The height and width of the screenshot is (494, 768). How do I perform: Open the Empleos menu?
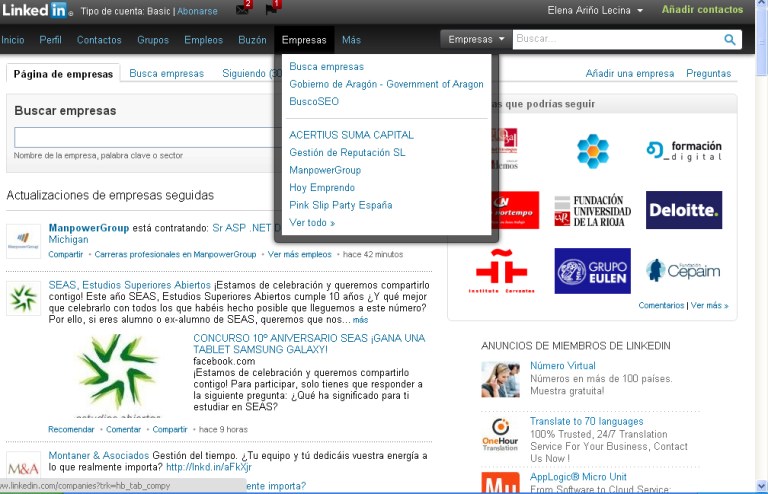tap(203, 40)
